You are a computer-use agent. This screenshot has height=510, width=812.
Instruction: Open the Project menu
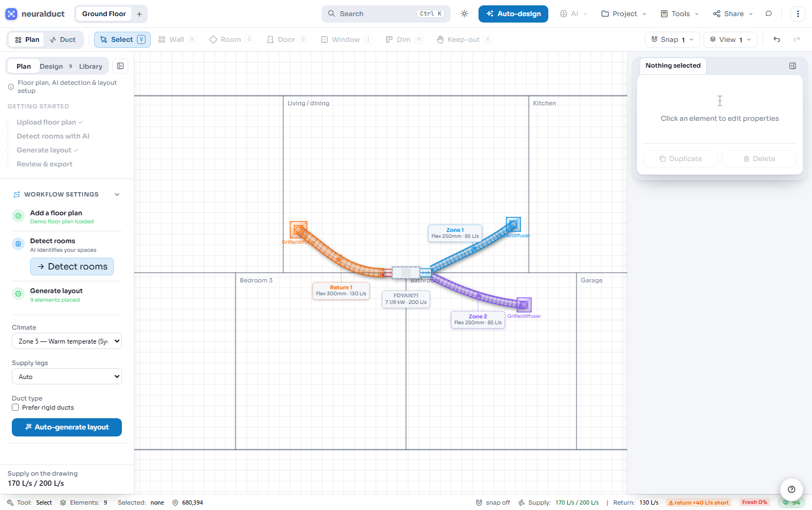(624, 14)
